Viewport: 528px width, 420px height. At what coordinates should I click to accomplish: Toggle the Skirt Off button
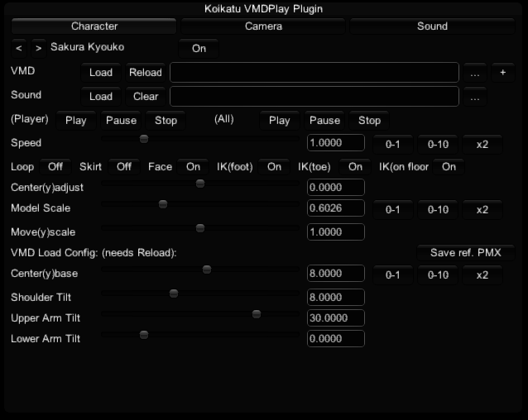(124, 166)
